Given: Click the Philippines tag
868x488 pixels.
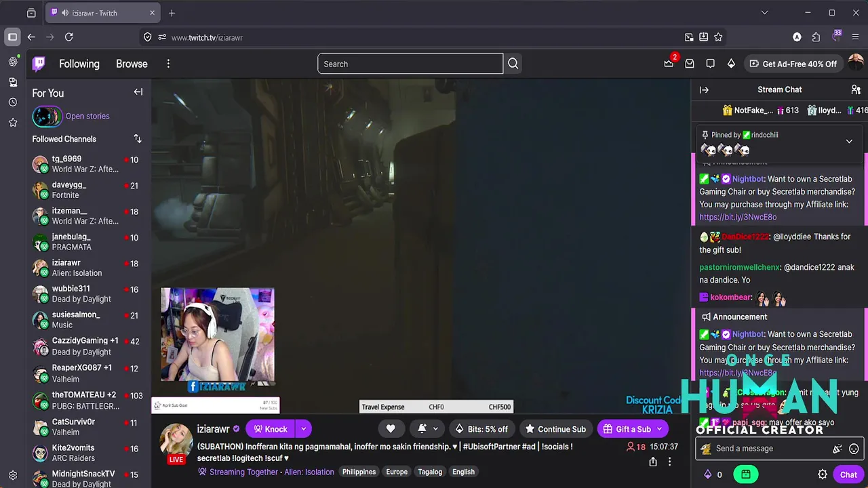Looking at the screenshot, I should tap(359, 472).
